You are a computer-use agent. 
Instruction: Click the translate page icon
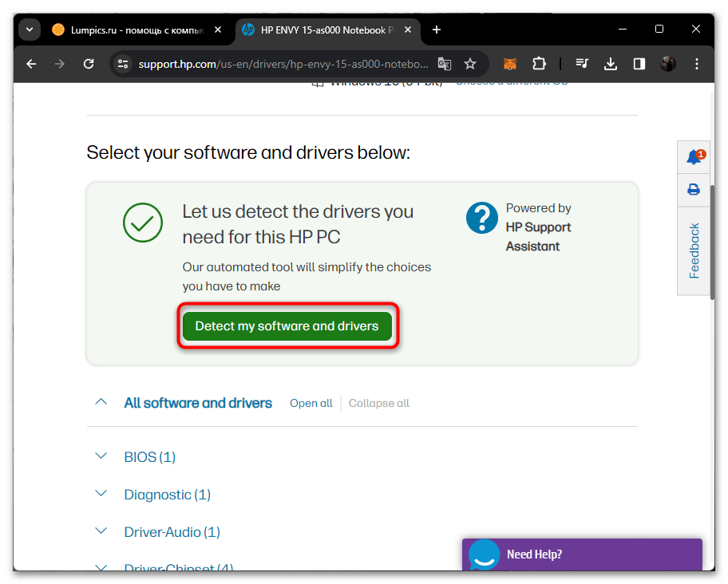coord(445,64)
